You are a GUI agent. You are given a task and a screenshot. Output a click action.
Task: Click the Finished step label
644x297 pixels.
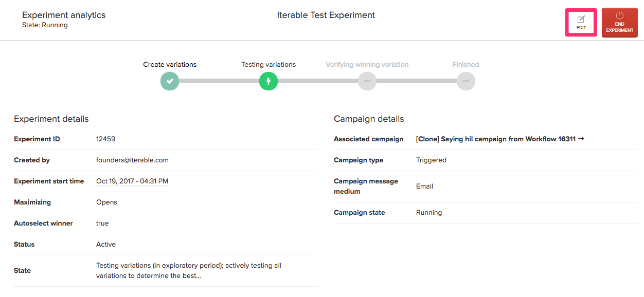point(466,64)
